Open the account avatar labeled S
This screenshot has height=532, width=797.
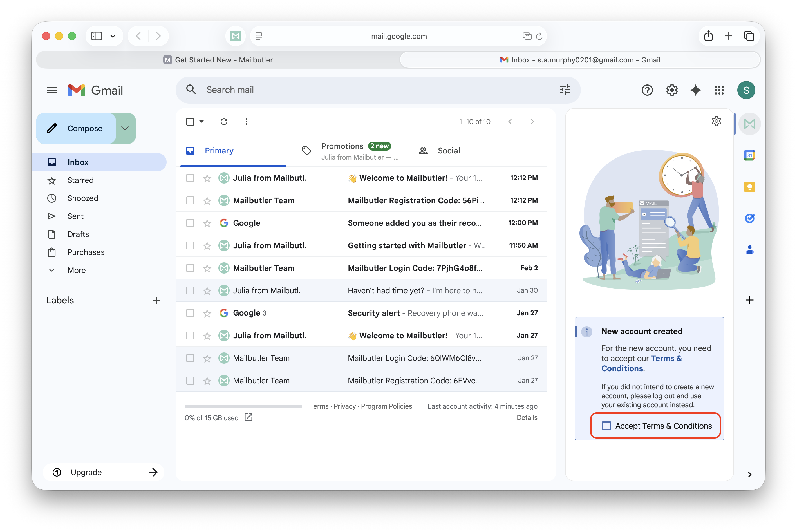tap(746, 90)
